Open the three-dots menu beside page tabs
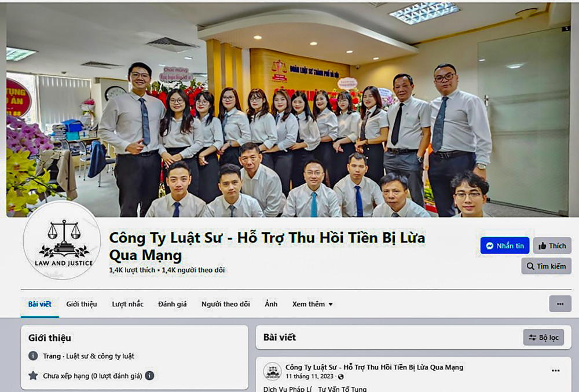This screenshot has width=579, height=392. [x=560, y=304]
